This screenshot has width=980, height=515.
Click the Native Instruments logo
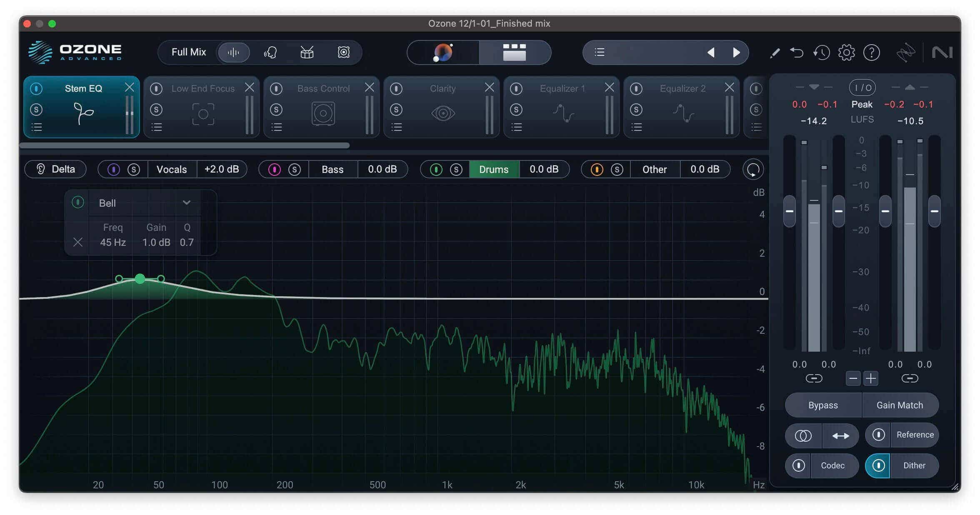coord(942,52)
